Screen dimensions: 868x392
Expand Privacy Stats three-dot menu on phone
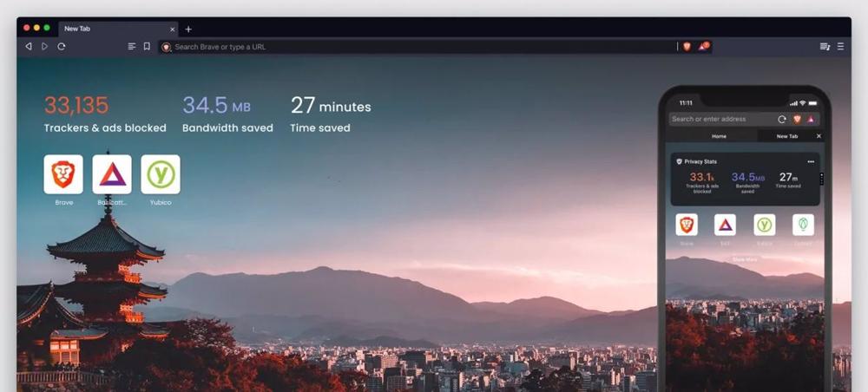811,161
